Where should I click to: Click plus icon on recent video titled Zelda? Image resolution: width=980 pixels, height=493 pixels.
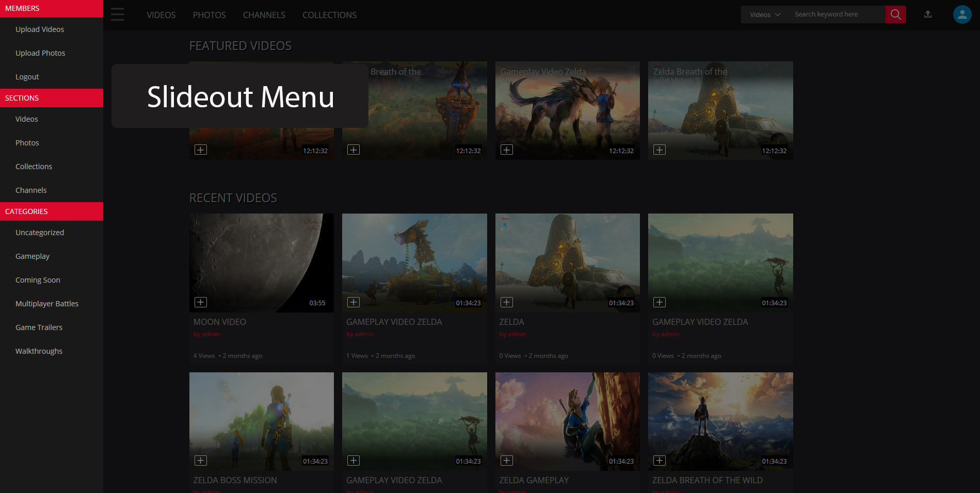(507, 302)
